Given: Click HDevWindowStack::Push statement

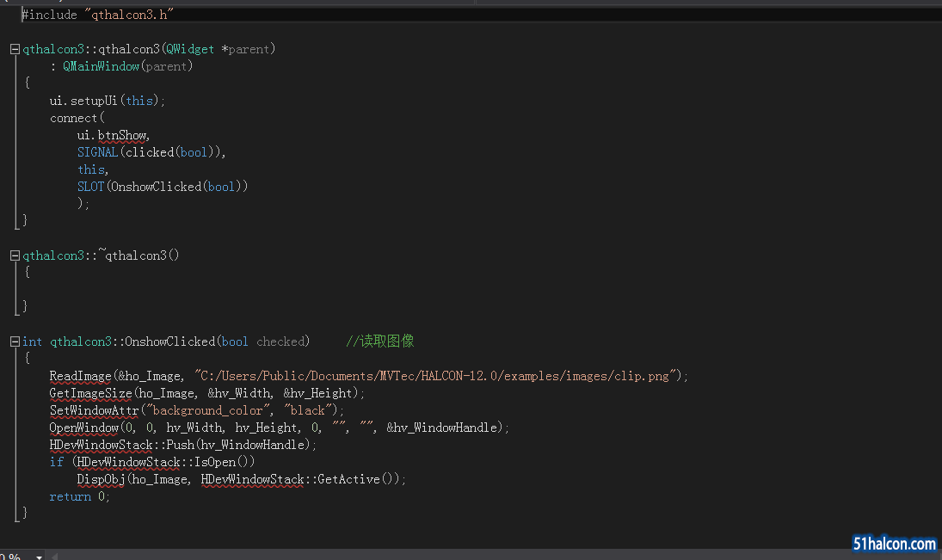Looking at the screenshot, I should tap(182, 446).
